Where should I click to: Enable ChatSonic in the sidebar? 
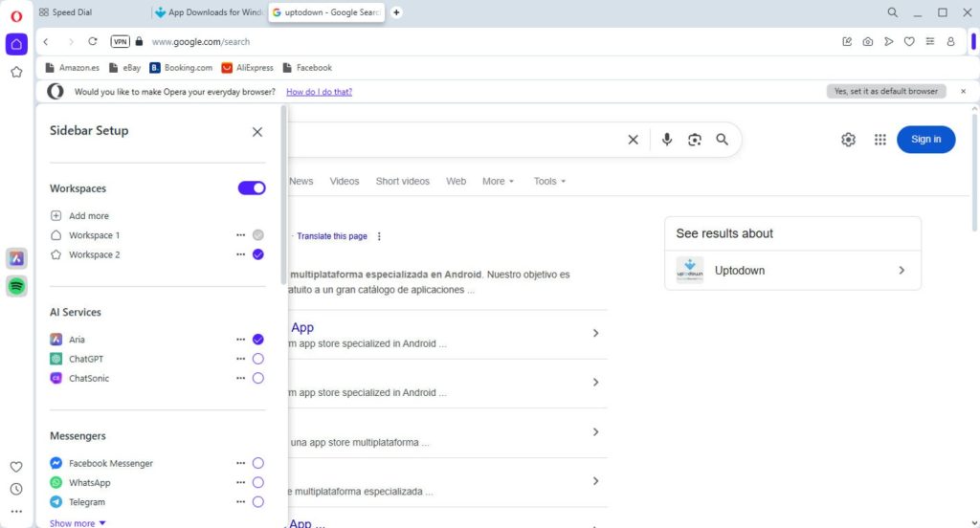pyautogui.click(x=258, y=378)
